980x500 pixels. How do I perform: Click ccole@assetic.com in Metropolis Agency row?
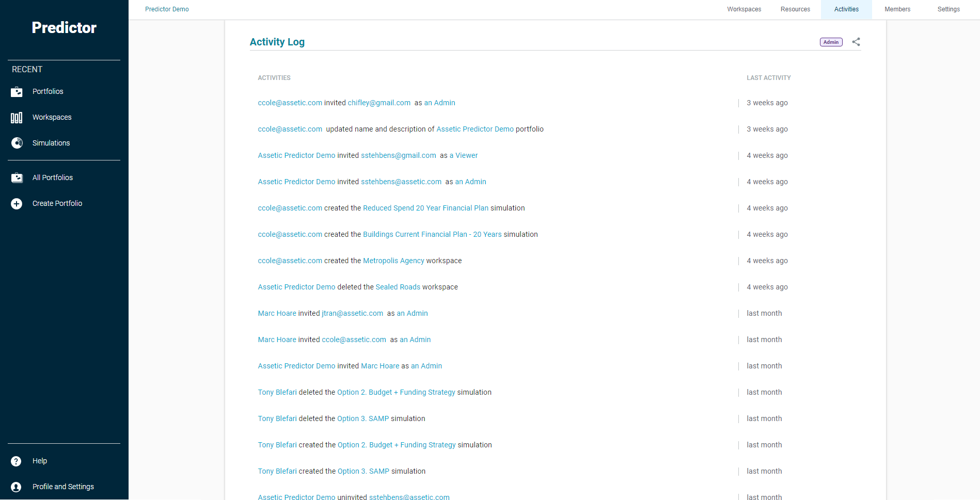tap(290, 261)
